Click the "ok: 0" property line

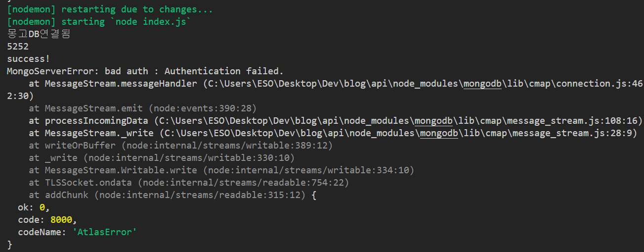click(x=34, y=207)
